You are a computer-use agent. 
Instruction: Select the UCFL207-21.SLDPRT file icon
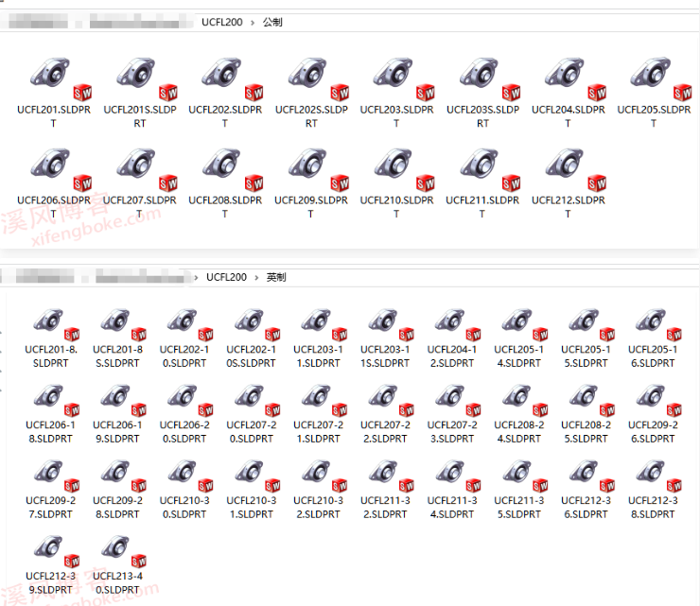pyautogui.click(x=324, y=400)
